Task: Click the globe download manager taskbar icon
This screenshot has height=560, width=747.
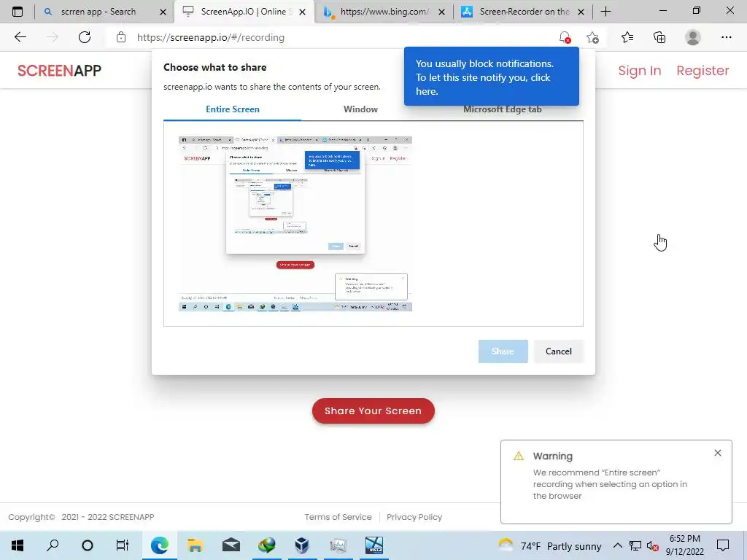Action: click(x=266, y=545)
